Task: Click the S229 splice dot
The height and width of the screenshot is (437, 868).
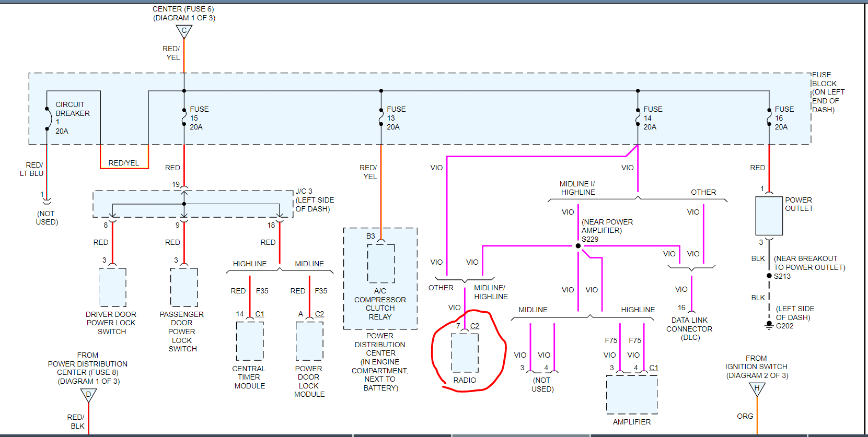Action: click(578, 246)
